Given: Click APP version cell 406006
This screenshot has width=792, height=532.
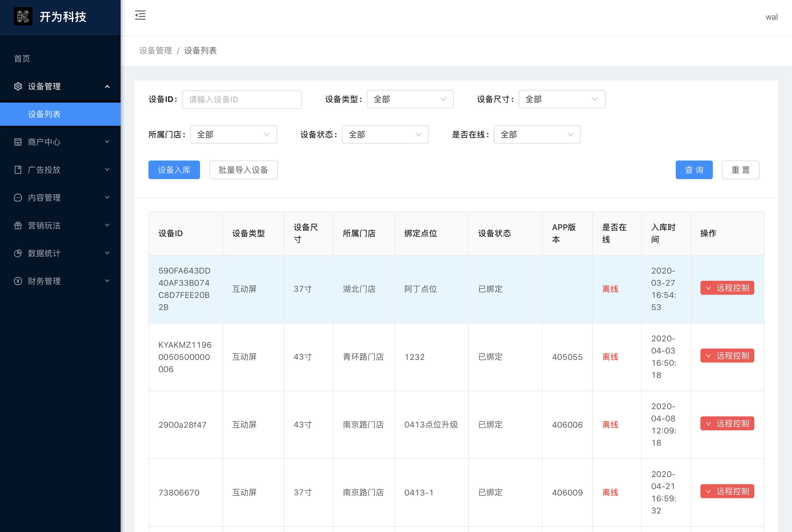Looking at the screenshot, I should [x=567, y=425].
